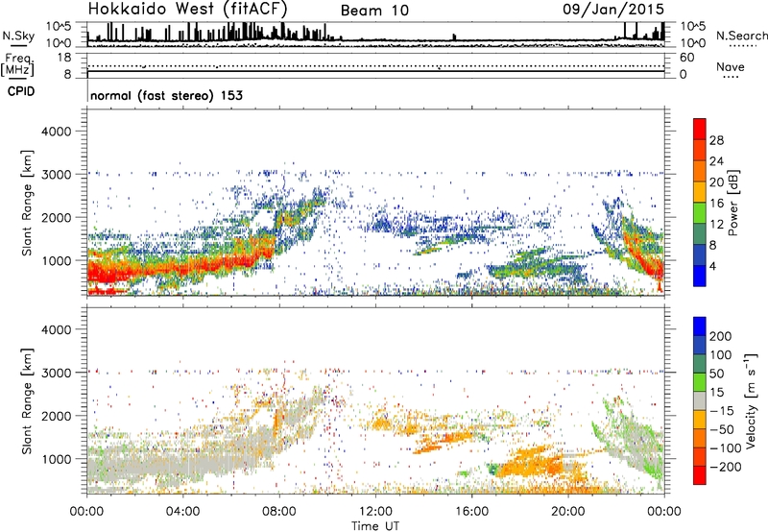Select the bright blue top Velocity colorbar segment
The width and height of the screenshot is (768, 532).
click(700, 326)
